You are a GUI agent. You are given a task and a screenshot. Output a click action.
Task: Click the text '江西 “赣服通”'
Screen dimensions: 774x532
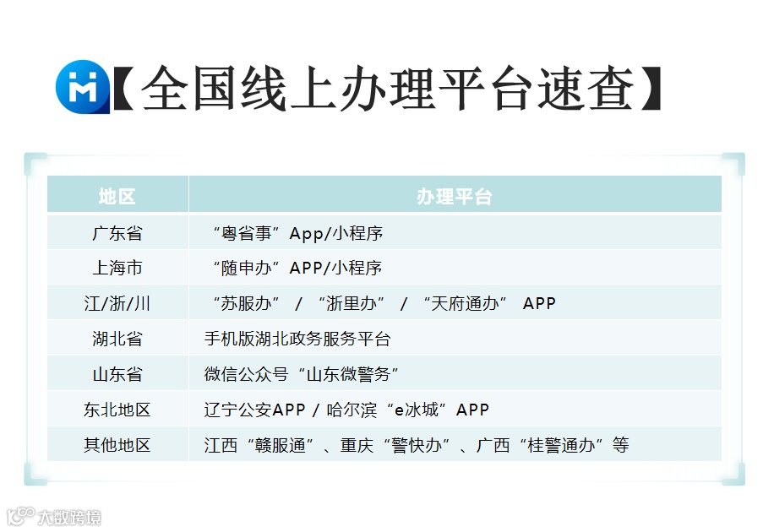click(x=259, y=445)
